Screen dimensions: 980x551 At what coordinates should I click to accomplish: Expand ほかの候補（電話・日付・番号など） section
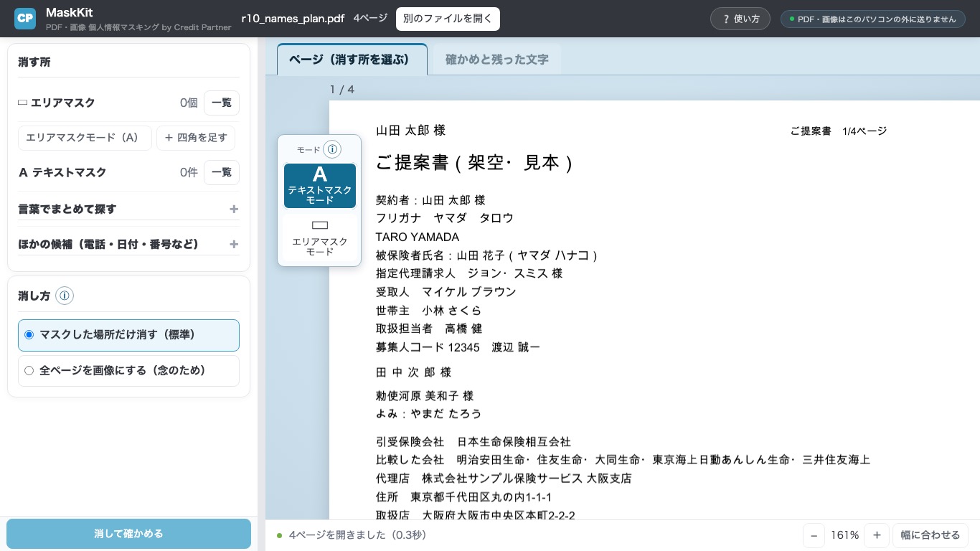pyautogui.click(x=128, y=244)
